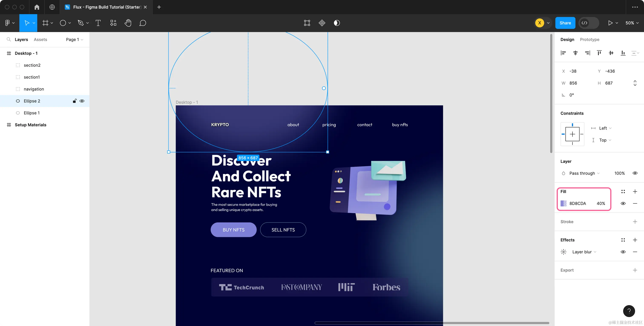Switch to the Assets tab
Image resolution: width=644 pixels, height=326 pixels.
(40, 40)
